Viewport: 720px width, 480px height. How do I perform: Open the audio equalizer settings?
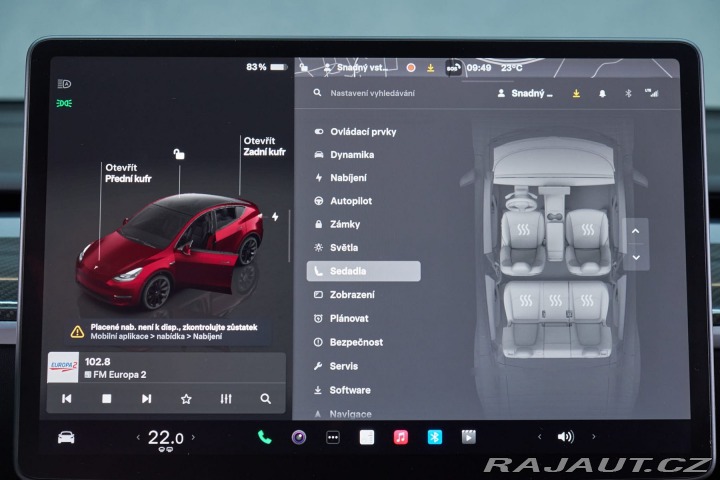[x=226, y=399]
